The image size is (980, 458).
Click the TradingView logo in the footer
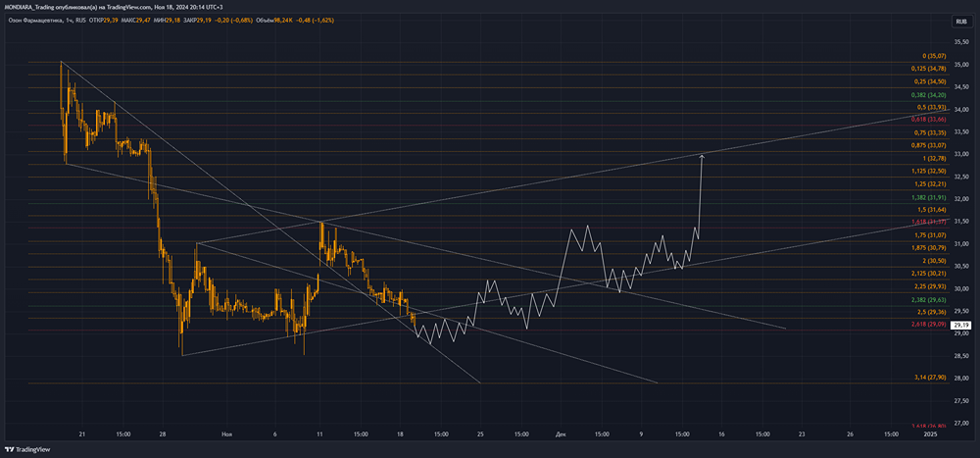[27, 449]
